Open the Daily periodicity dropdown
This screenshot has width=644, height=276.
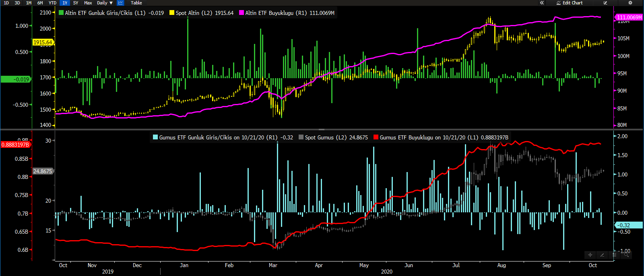click(105, 3)
